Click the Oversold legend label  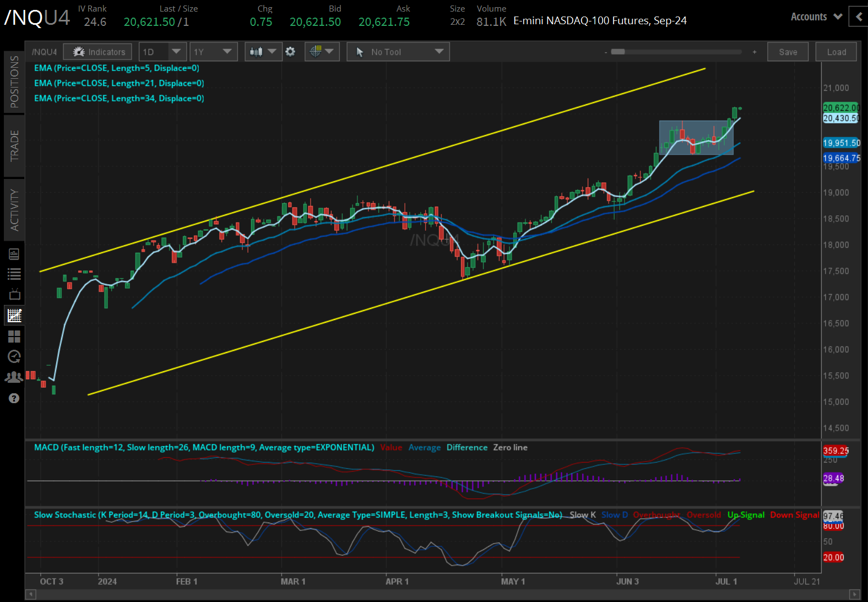(x=704, y=515)
